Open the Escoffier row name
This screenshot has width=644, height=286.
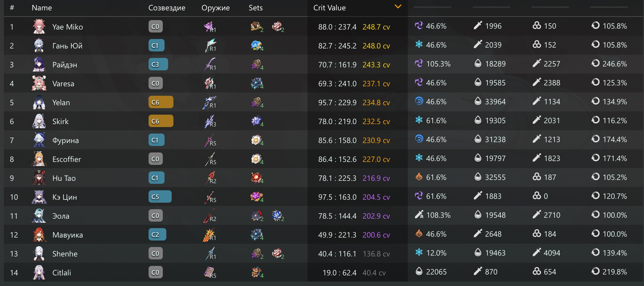[x=67, y=159]
